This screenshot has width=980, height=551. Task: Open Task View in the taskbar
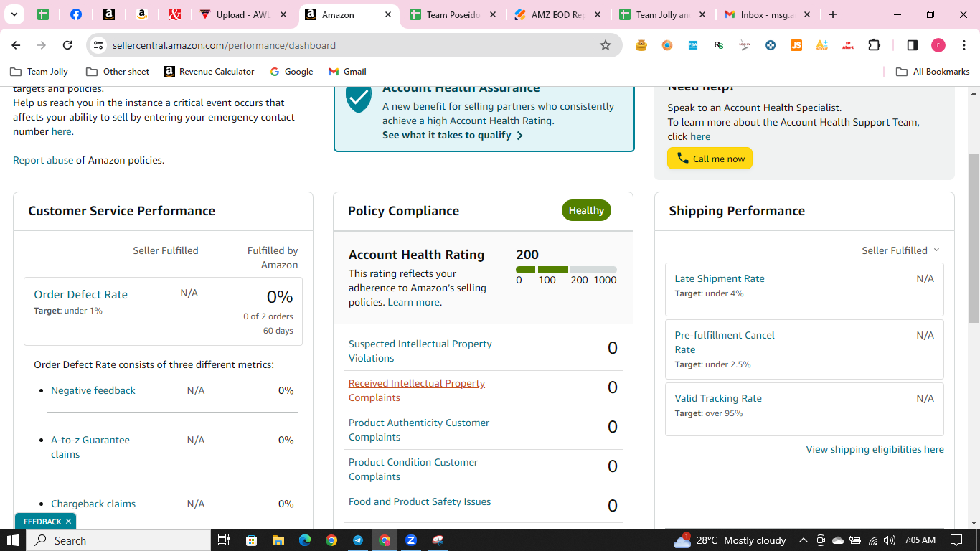tap(223, 540)
